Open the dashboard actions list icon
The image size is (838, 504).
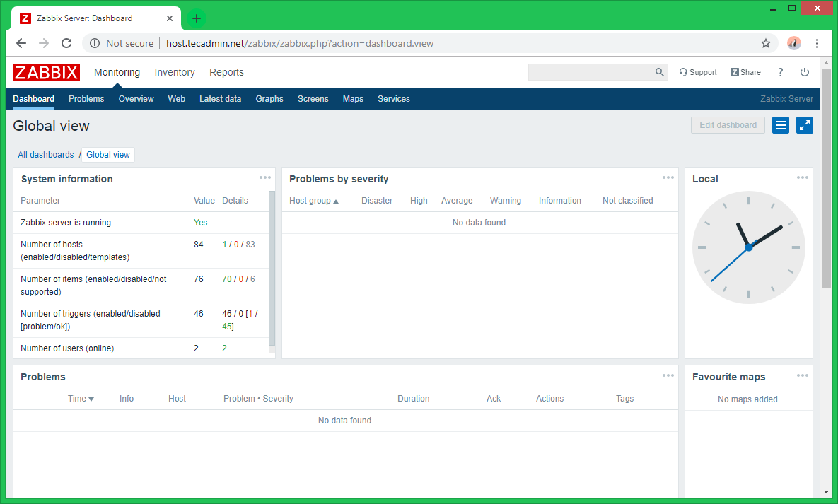(781, 125)
